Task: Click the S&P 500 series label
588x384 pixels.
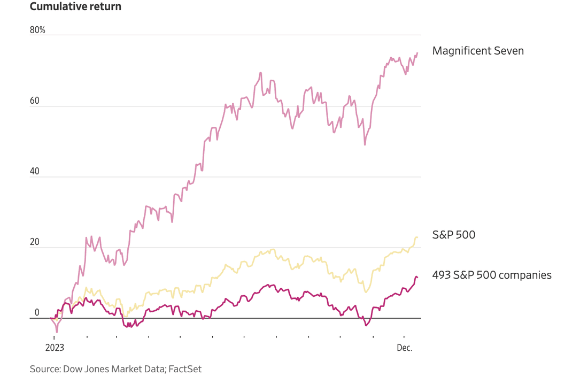Action: 454,235
